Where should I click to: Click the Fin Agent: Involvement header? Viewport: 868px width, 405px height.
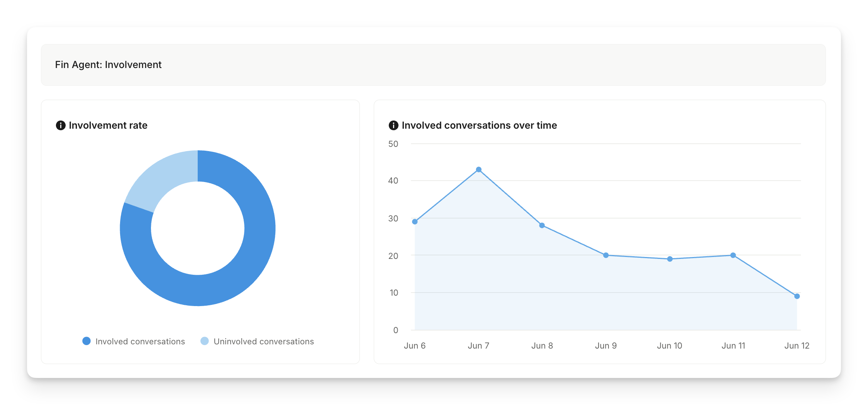108,65
